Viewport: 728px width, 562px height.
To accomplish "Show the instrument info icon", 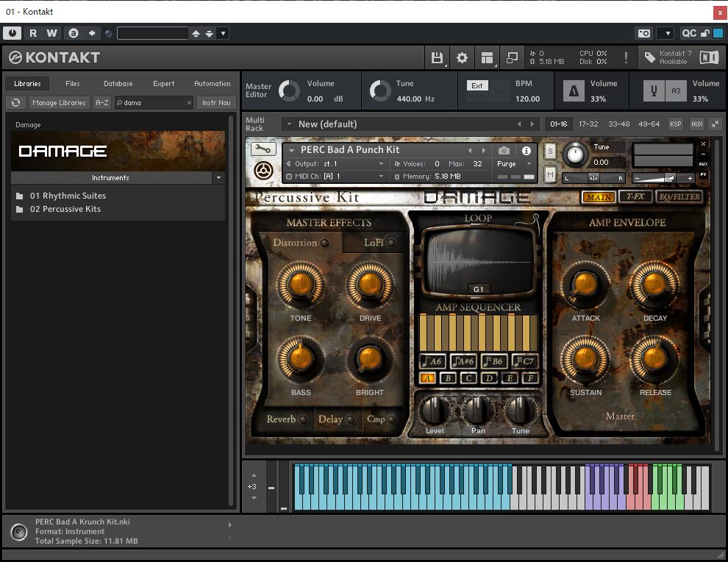I will pos(526,151).
